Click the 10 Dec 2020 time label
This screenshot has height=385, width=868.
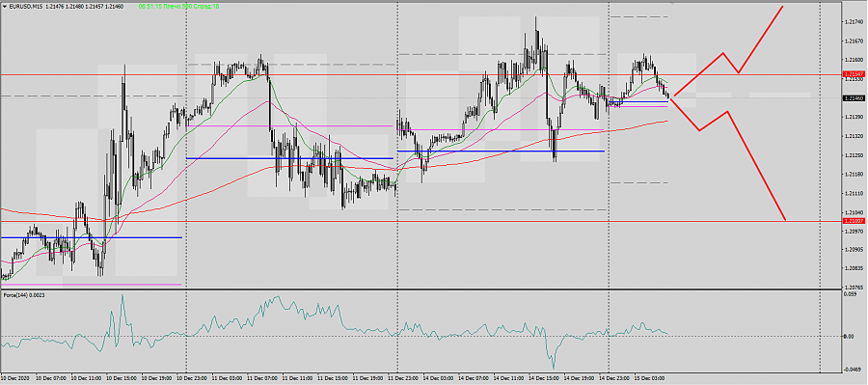coord(14,378)
